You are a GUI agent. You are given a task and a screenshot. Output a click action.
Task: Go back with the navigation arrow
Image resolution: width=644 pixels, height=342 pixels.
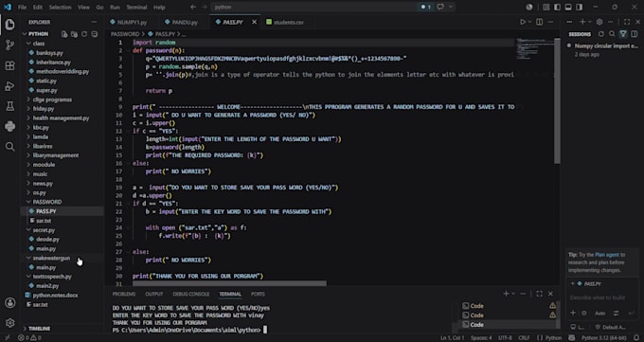click(193, 7)
